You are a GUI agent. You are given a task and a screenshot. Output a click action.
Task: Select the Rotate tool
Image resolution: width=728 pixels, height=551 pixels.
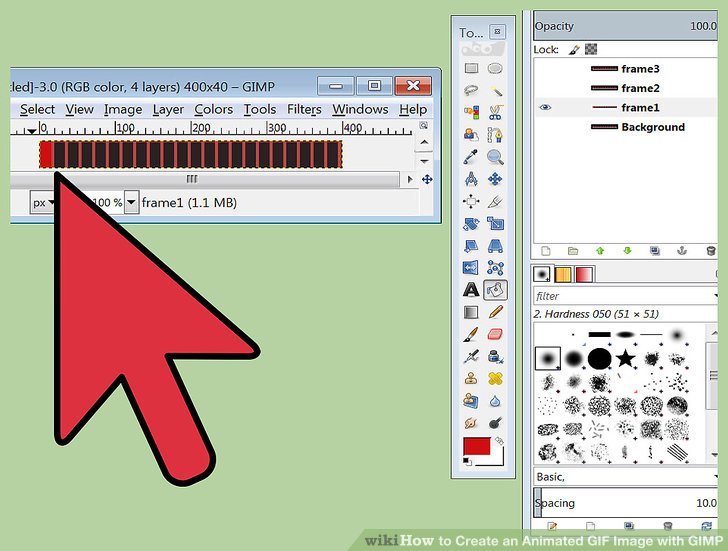pos(471,224)
